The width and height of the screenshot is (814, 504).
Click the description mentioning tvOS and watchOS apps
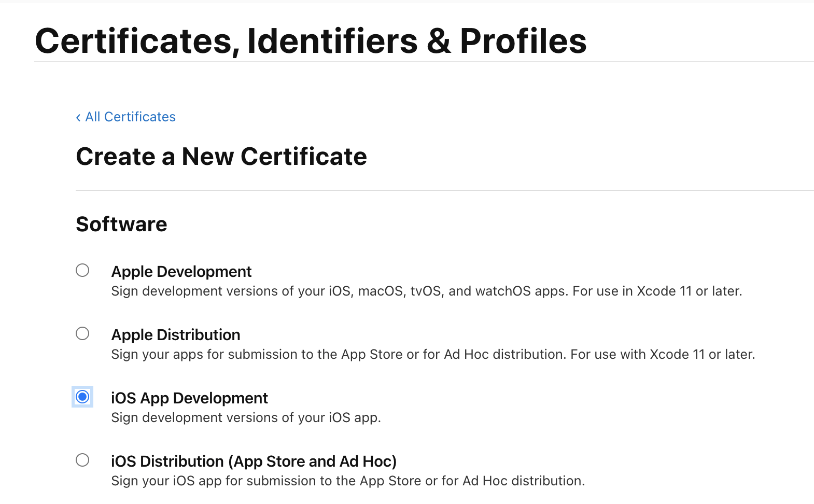pyautogui.click(x=426, y=291)
